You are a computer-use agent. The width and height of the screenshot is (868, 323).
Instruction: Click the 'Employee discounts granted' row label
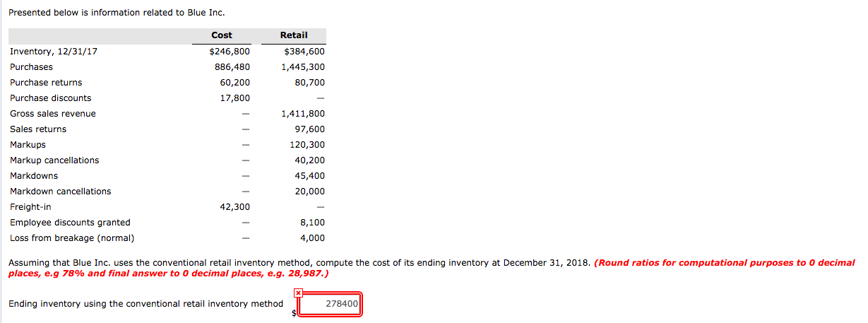(x=70, y=223)
